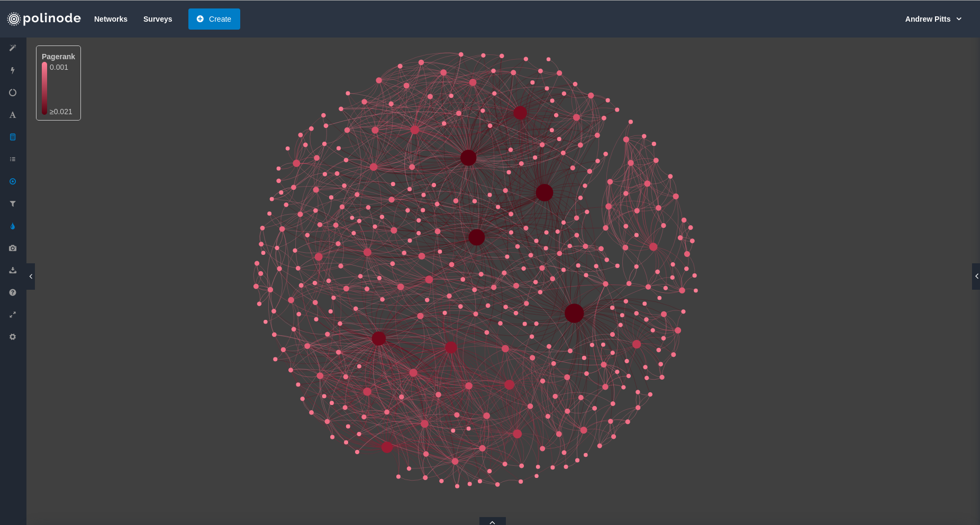Open the settings gear icon
Viewport: 980px width, 525px height.
[x=13, y=337]
